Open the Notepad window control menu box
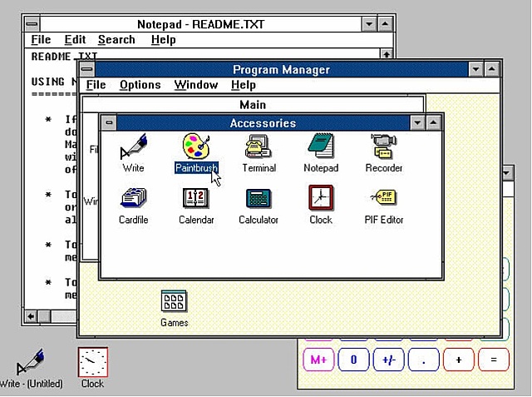Viewport: 532px width, 397px height. tap(32, 24)
